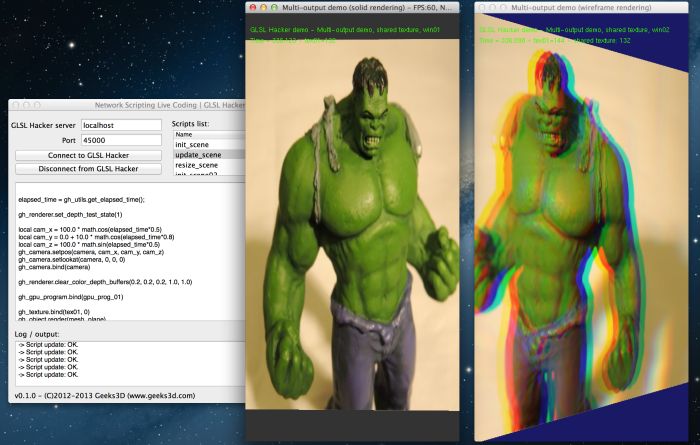Zoom the solid rendering demo window
Viewport: 700px width, 445px height.
[x=274, y=8]
